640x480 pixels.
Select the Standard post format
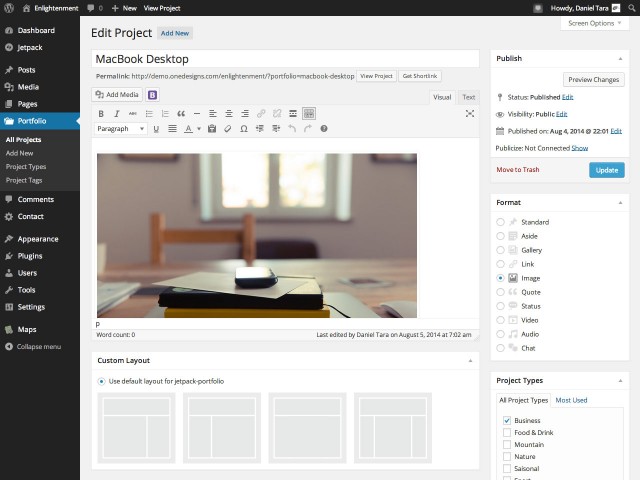[500, 222]
